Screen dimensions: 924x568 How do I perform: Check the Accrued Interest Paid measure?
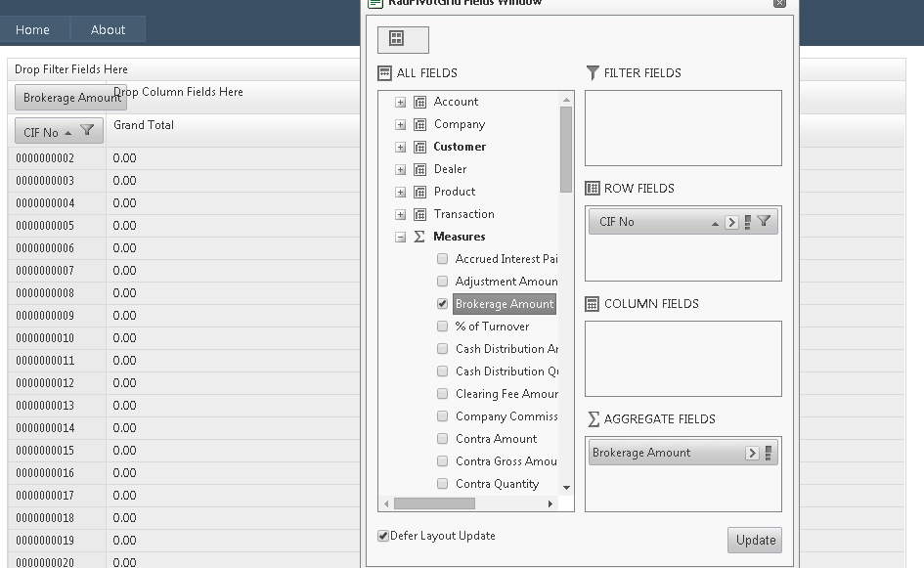[x=443, y=259]
